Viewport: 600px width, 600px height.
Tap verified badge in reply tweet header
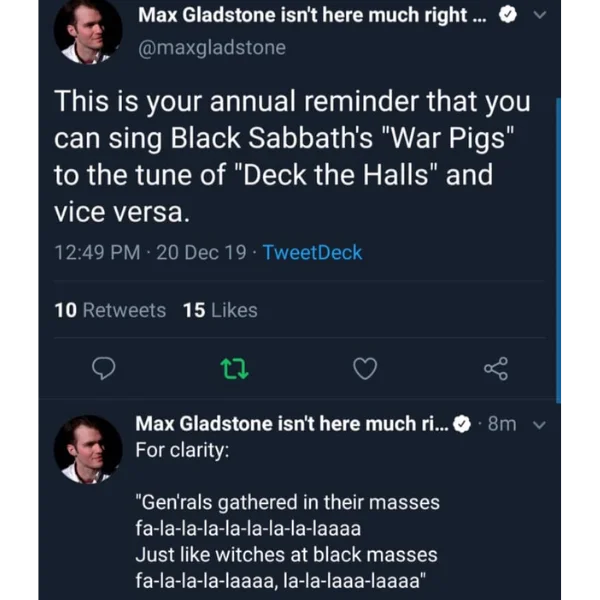click(x=462, y=424)
